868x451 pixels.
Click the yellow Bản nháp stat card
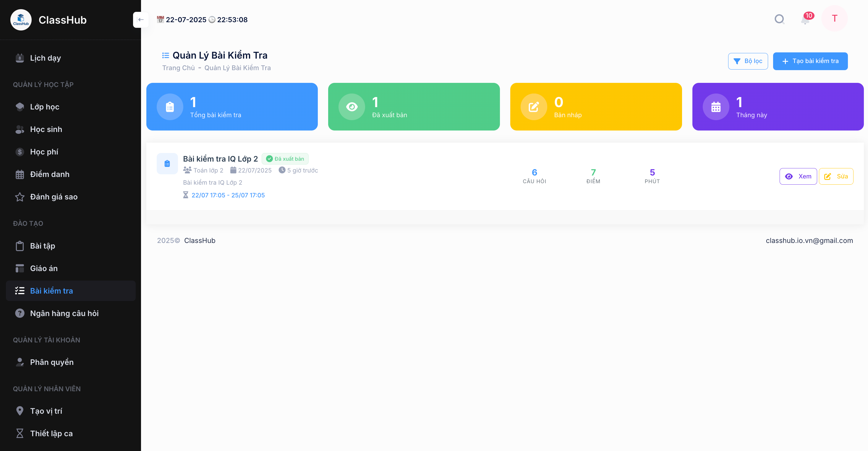click(596, 107)
